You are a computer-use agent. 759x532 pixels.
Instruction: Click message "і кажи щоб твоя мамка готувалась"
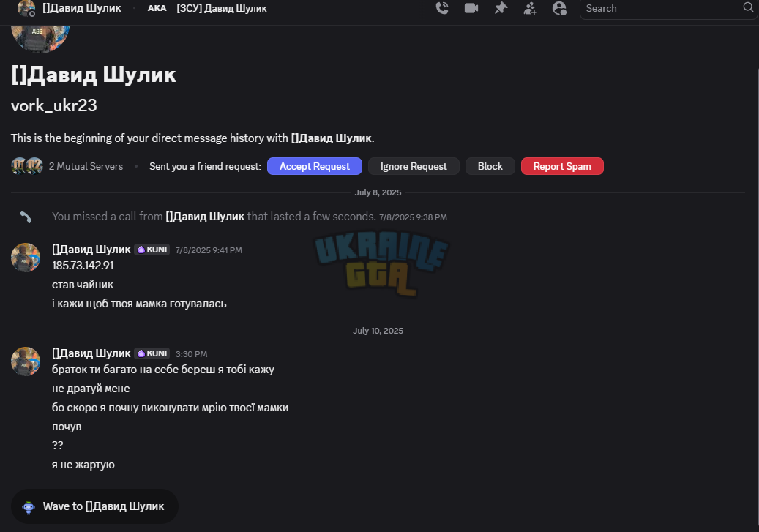(139, 304)
